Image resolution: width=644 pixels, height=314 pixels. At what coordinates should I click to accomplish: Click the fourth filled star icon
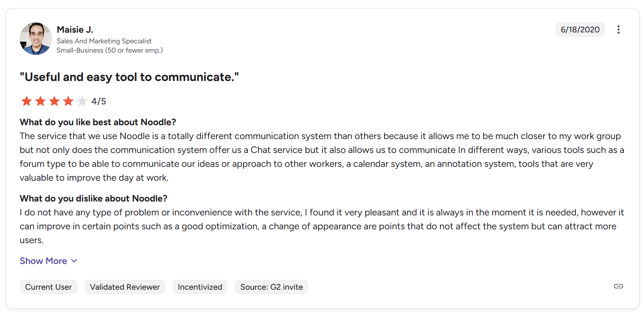click(69, 101)
